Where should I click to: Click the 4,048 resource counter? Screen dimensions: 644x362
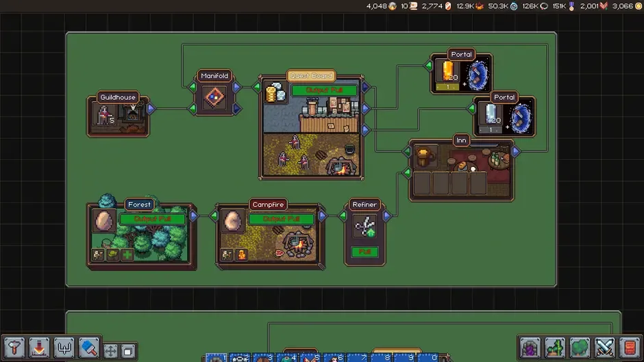(382, 6)
